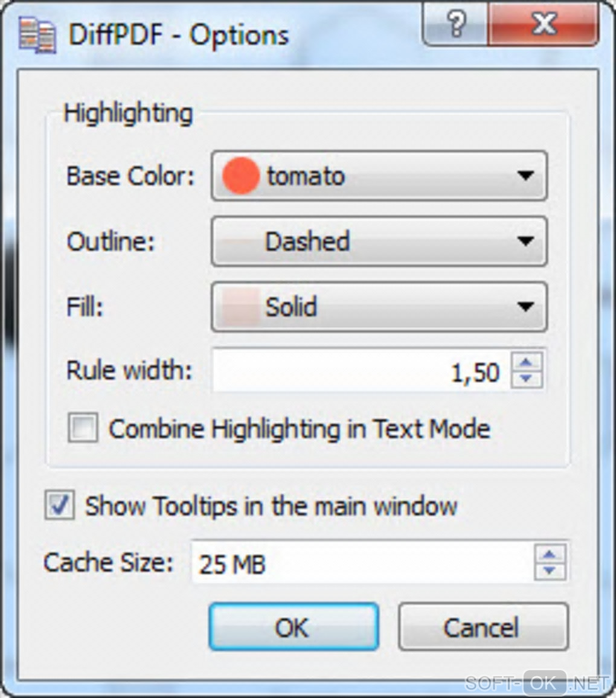Enable Combine Highlighting in Text Mode
The image size is (616, 698).
[82, 429]
